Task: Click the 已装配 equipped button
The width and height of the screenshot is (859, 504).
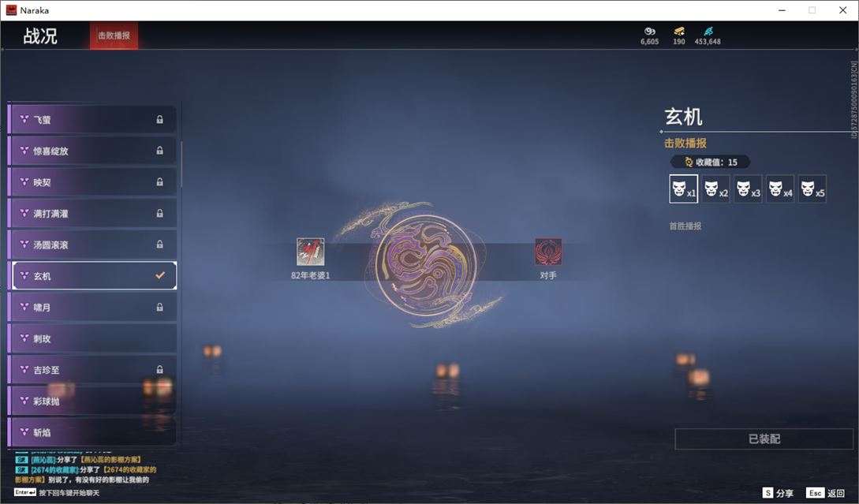Action: point(764,439)
